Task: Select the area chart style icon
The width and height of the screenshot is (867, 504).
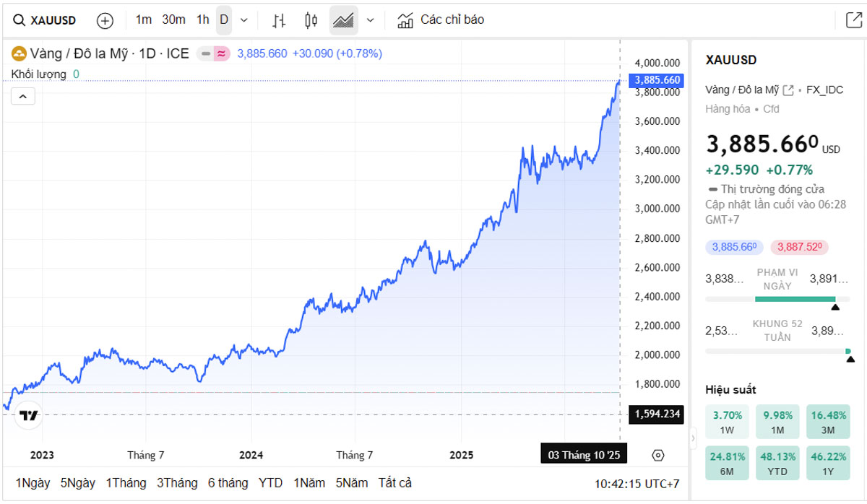Action: (343, 20)
